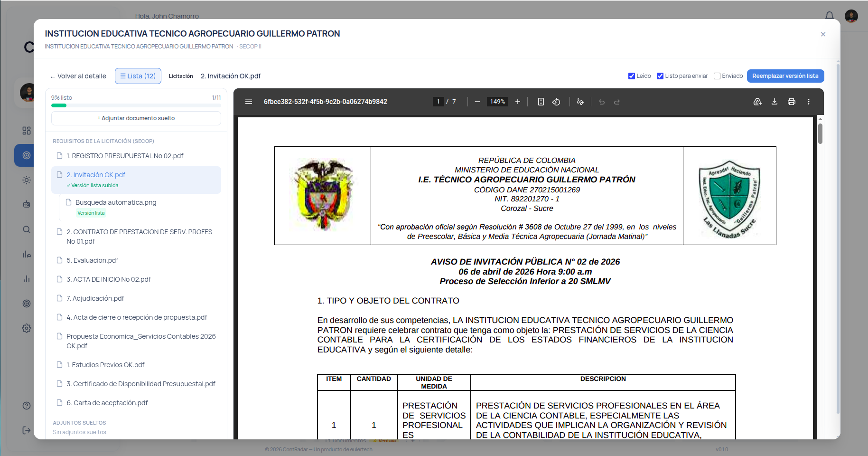Select 2. Invitación OK.pdf in list
Viewport: 868px width, 456px height.
click(x=136, y=180)
